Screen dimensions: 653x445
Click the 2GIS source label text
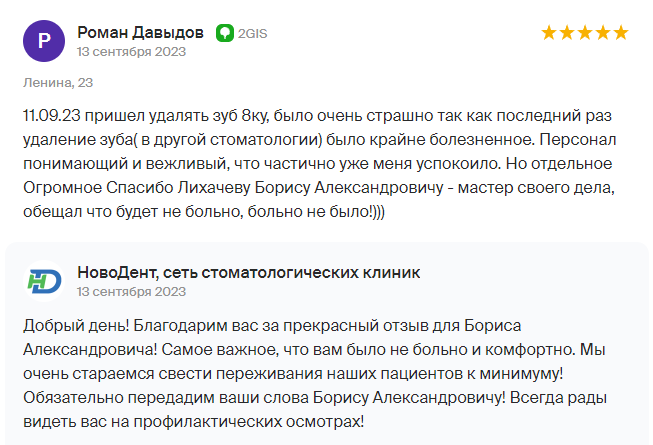click(x=252, y=34)
